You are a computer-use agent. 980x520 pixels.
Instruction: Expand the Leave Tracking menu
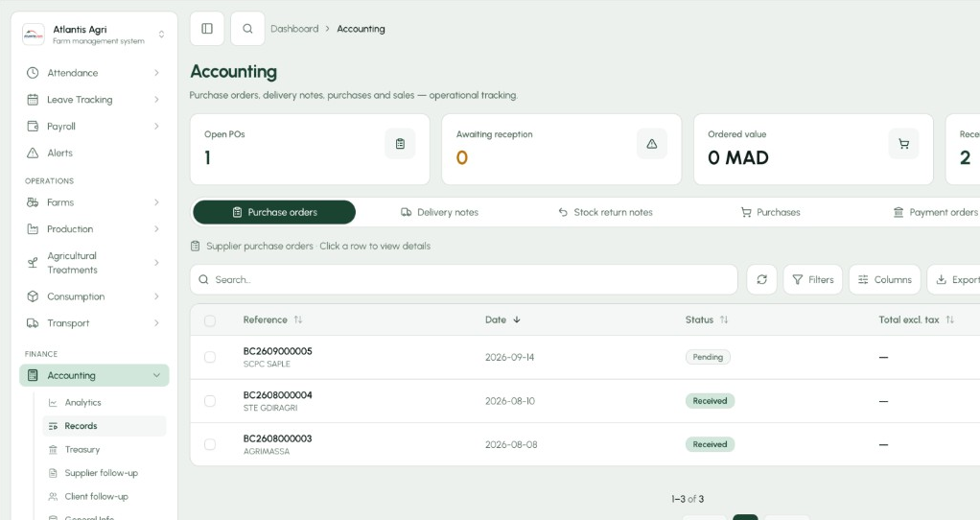click(156, 100)
